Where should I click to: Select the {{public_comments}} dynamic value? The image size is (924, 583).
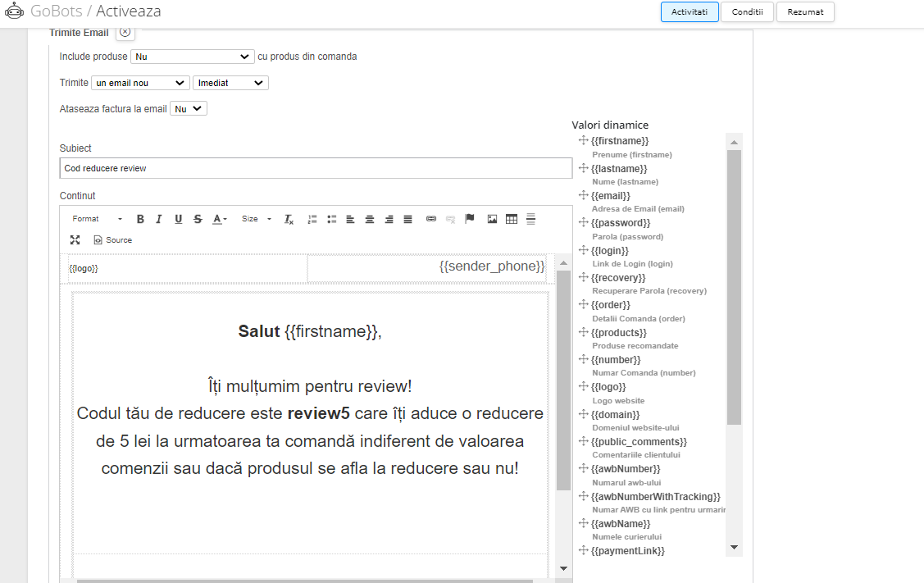pyautogui.click(x=639, y=441)
